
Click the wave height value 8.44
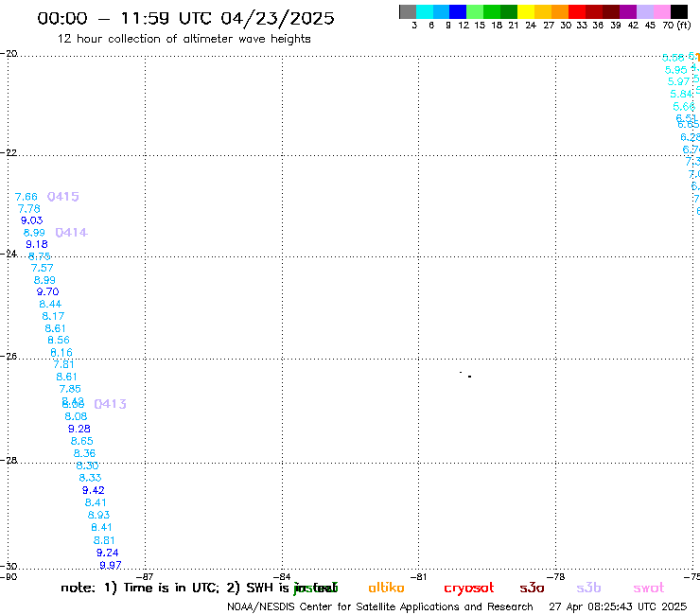[50, 304]
